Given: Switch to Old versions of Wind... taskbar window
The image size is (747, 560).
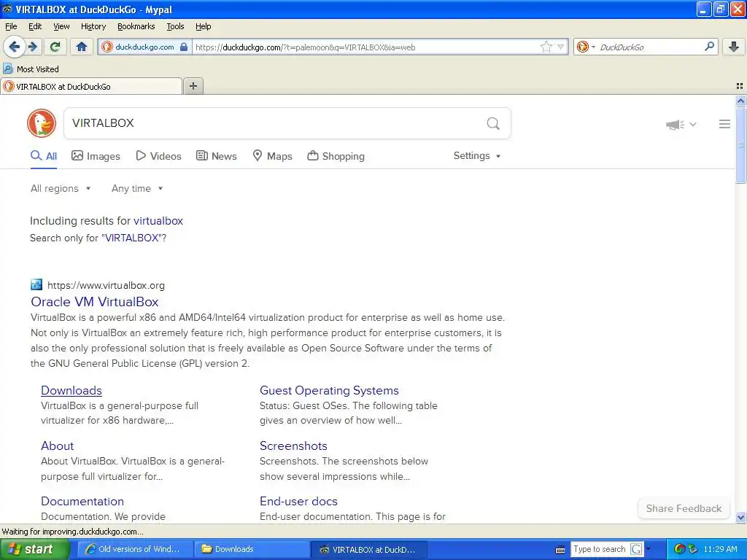Looking at the screenshot, I should click(x=135, y=549).
